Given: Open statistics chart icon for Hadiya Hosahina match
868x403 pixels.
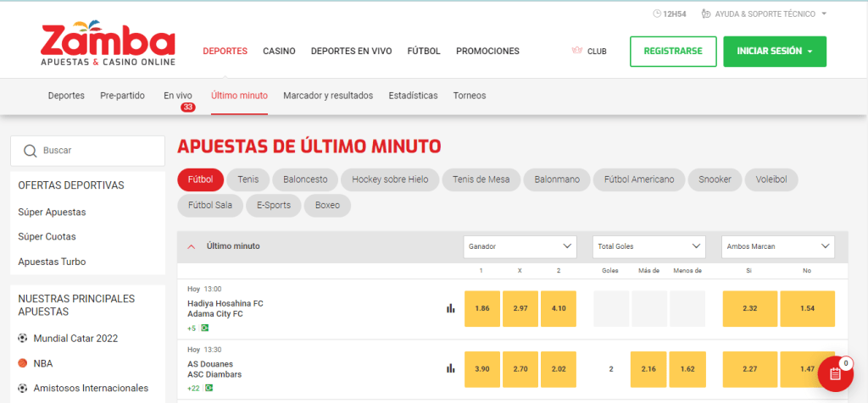Looking at the screenshot, I should click(451, 308).
